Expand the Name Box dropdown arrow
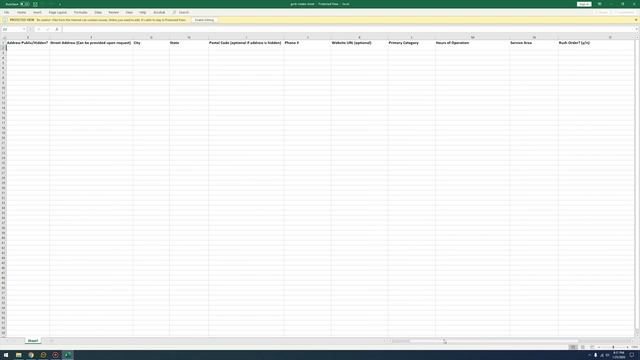Screen dimensions: 640x360 (x=24, y=29)
